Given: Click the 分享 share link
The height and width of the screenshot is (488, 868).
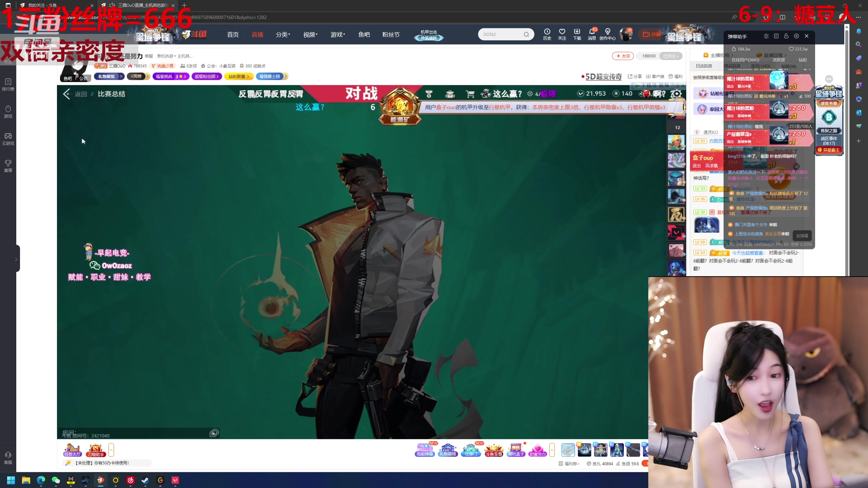Looking at the screenshot, I should click(635, 77).
